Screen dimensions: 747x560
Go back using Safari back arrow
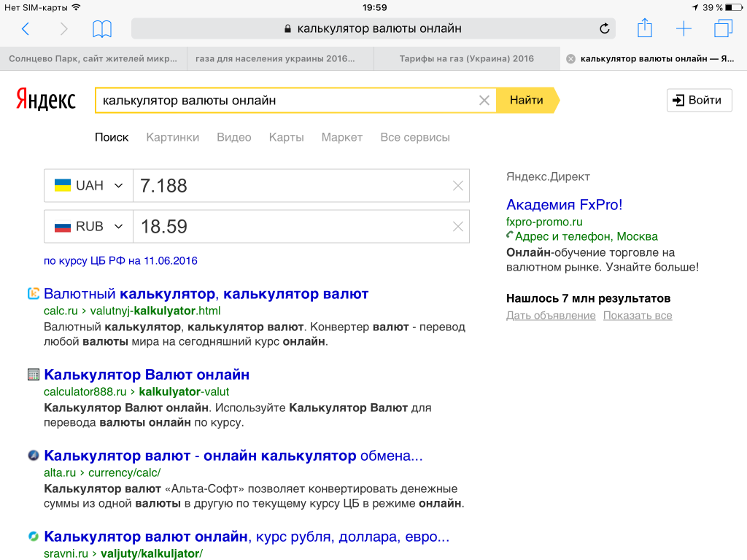pyautogui.click(x=26, y=28)
